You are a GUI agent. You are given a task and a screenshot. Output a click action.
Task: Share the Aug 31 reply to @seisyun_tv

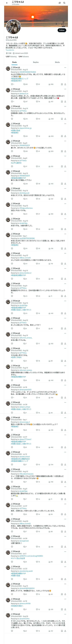[65, 102]
